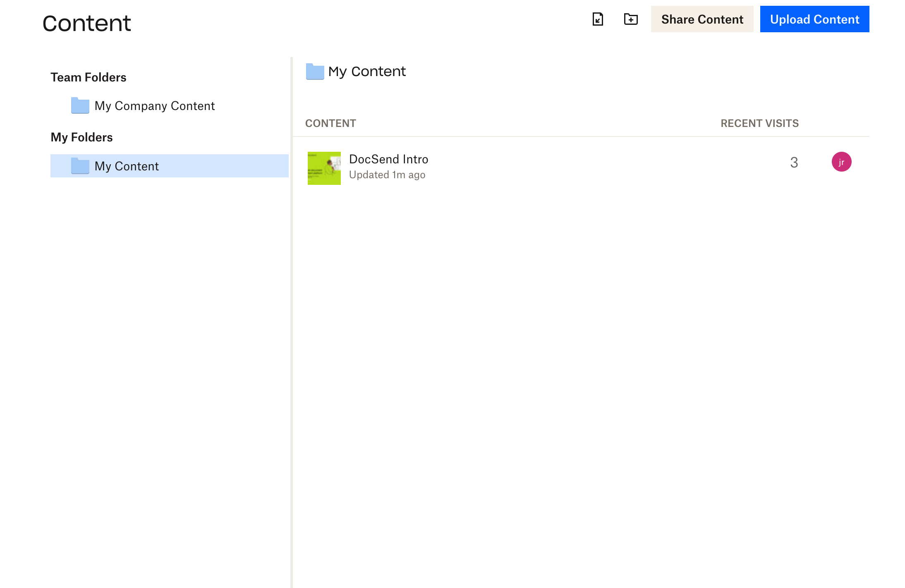
Task: Click the Upload Content button
Action: (814, 19)
